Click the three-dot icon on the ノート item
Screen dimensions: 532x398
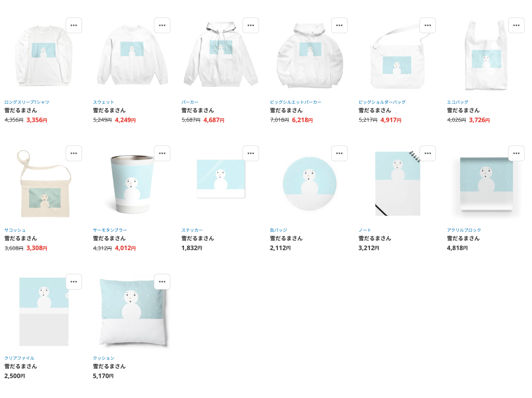pos(428,153)
